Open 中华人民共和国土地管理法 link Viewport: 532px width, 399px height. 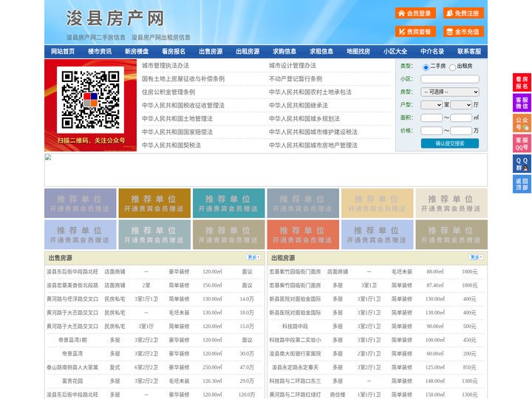point(177,118)
